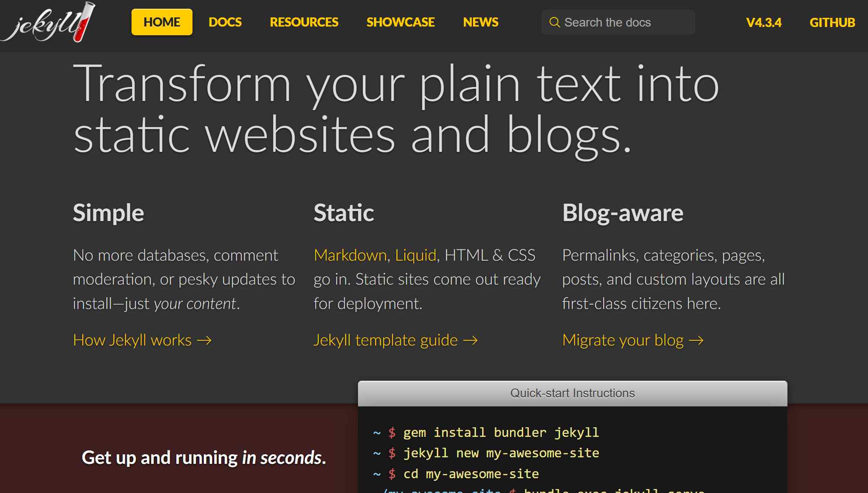The image size is (868, 493).
Task: Follow the Liquid link
Action: 415,255
